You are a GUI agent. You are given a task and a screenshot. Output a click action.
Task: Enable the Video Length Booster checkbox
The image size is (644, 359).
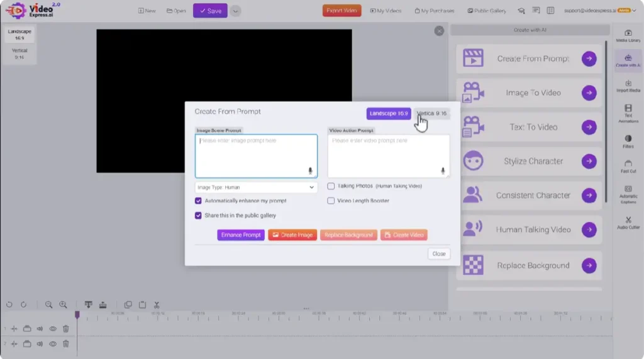click(331, 201)
